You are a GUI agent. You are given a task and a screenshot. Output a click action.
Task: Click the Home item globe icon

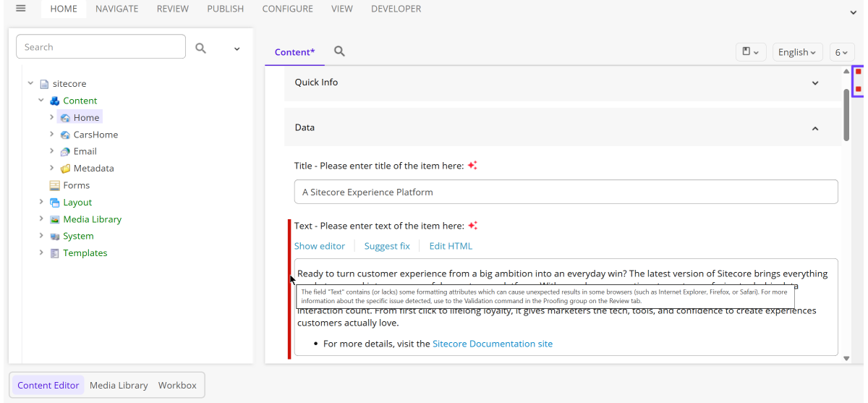[x=65, y=117]
